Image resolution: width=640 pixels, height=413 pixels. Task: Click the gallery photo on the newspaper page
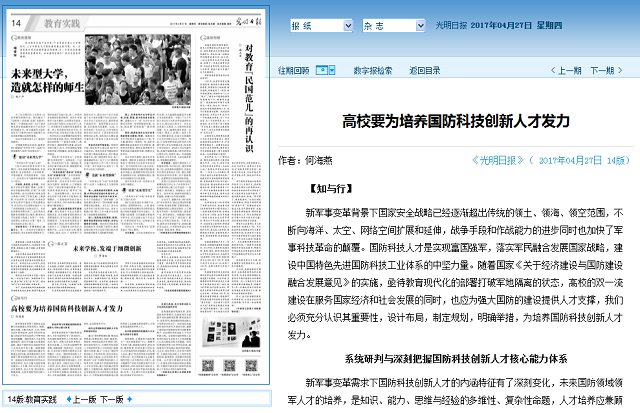(231, 333)
